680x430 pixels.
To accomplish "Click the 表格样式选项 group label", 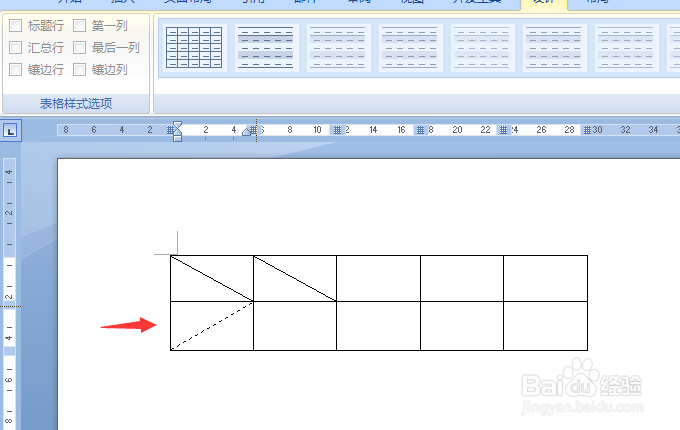I will click(76, 104).
